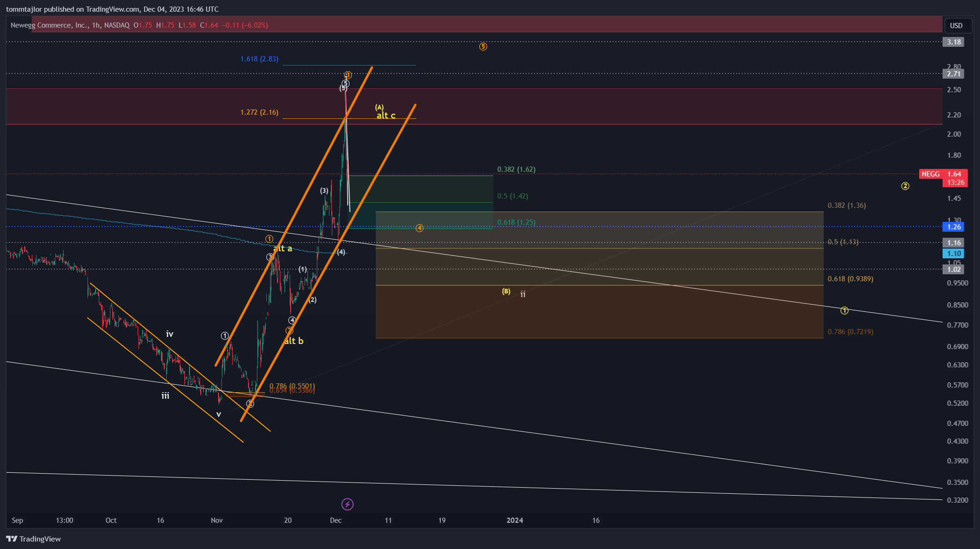Click the 'ii' wave label
Viewport: 980px width, 549px height.
click(523, 294)
